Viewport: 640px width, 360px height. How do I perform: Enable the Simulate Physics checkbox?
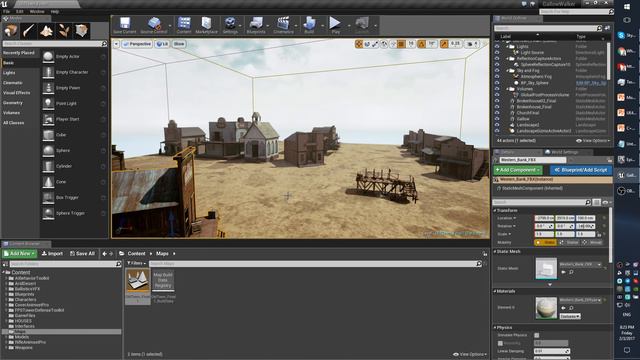[x=536, y=335]
